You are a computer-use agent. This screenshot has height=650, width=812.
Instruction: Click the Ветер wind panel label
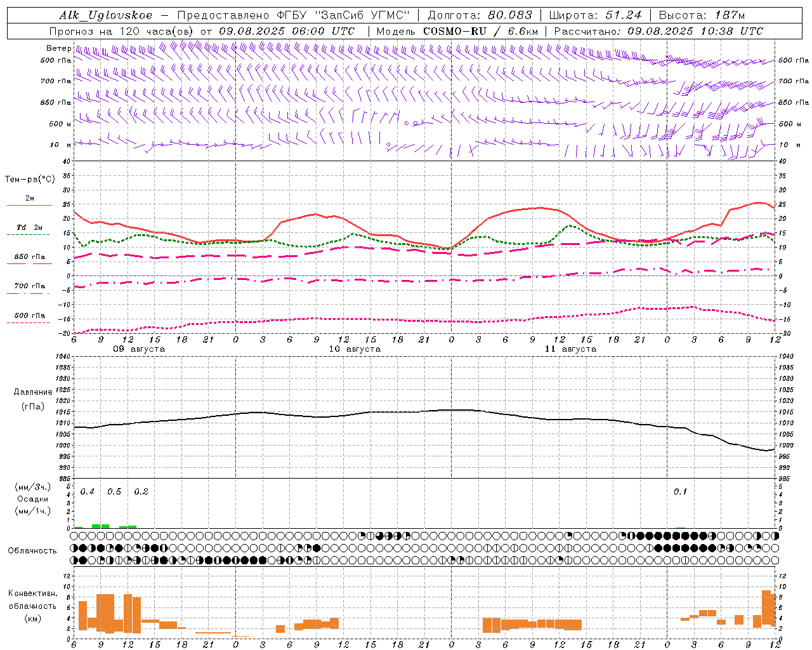click(58, 48)
